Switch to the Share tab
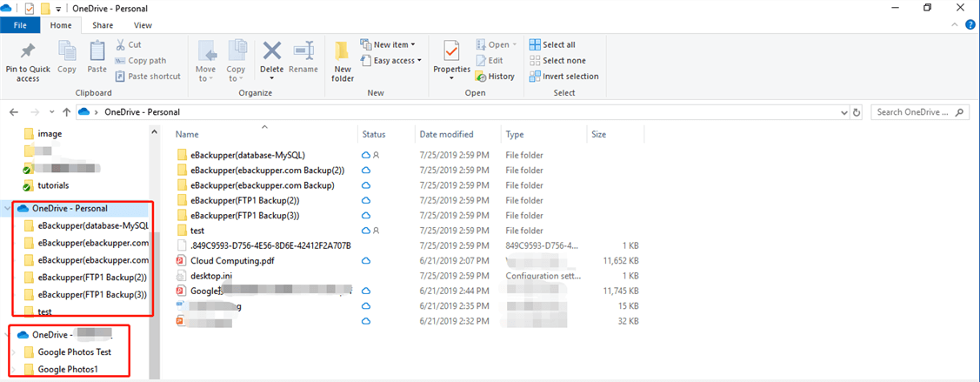 [x=103, y=25]
